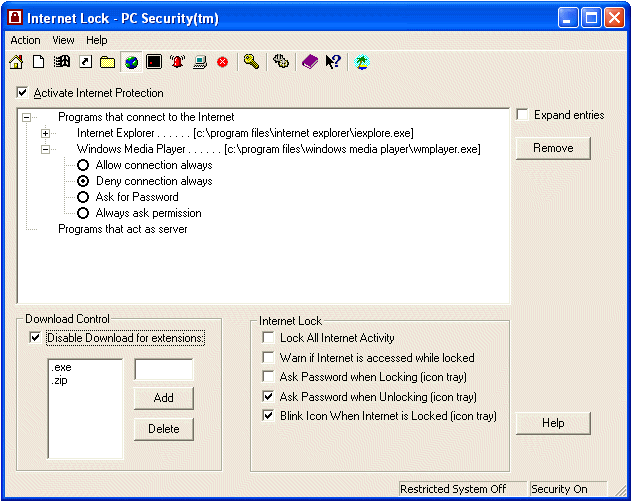Click the yellow folder toolbar icon

click(x=107, y=62)
